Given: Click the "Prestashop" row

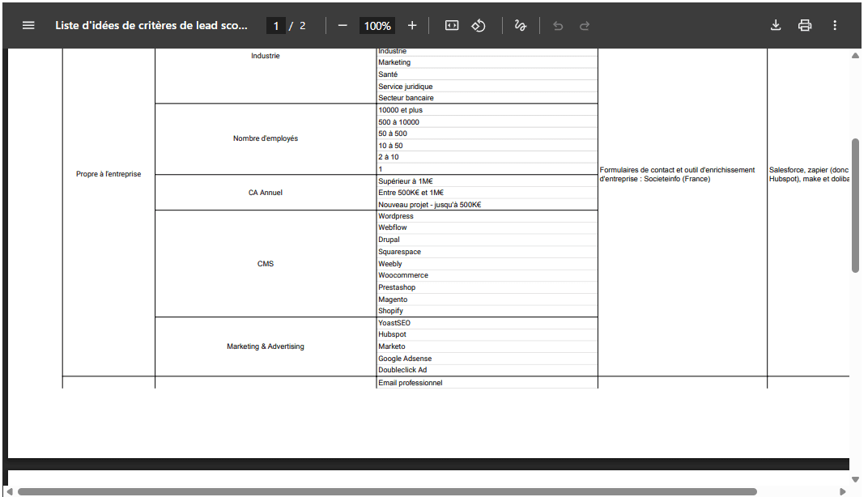Looking at the screenshot, I should pos(487,287).
